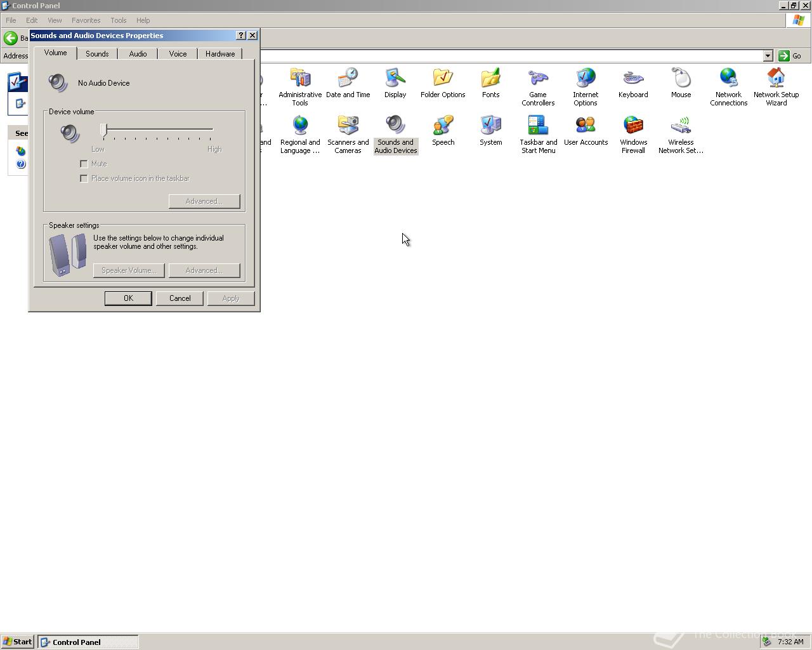Open Keyboard settings icon
The height and width of the screenshot is (650, 812).
coord(633,83)
